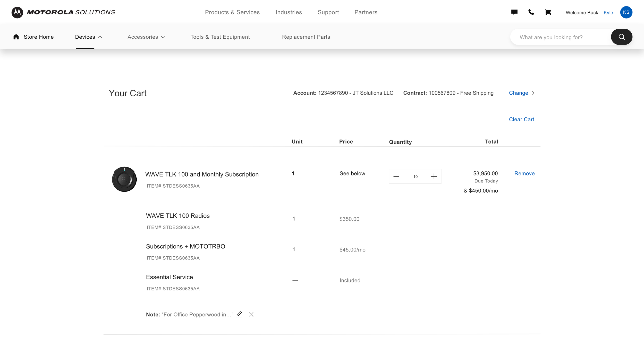The height and width of the screenshot is (344, 644).
Task: Click the search magnifier button
Action: pyautogui.click(x=621, y=37)
